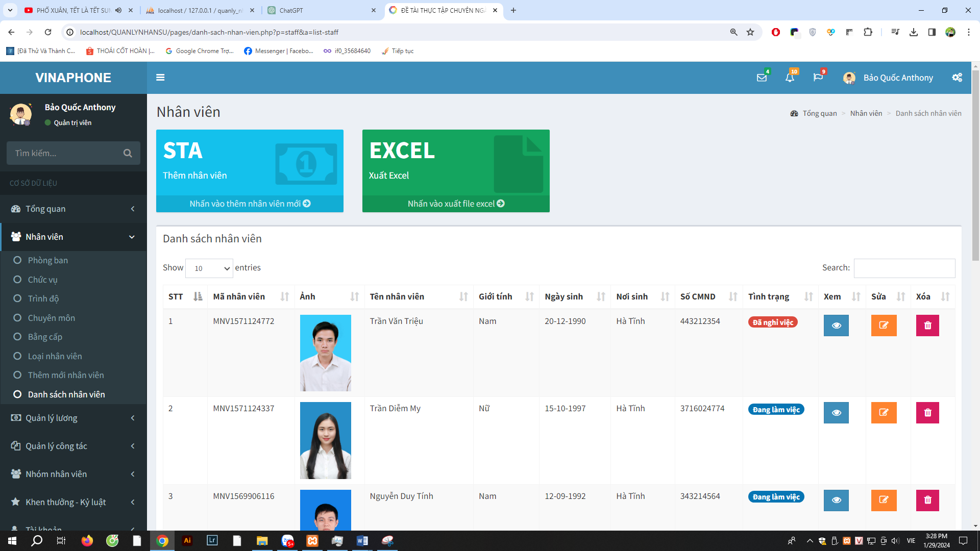This screenshot has height=551, width=980.
Task: Click the View icon for Trần Văn Triệu
Action: point(837,325)
